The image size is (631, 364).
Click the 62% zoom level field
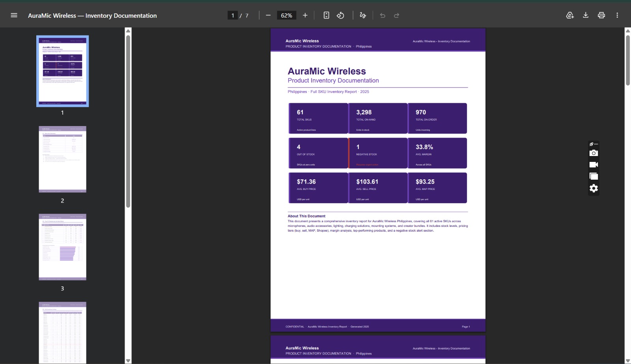tap(287, 15)
